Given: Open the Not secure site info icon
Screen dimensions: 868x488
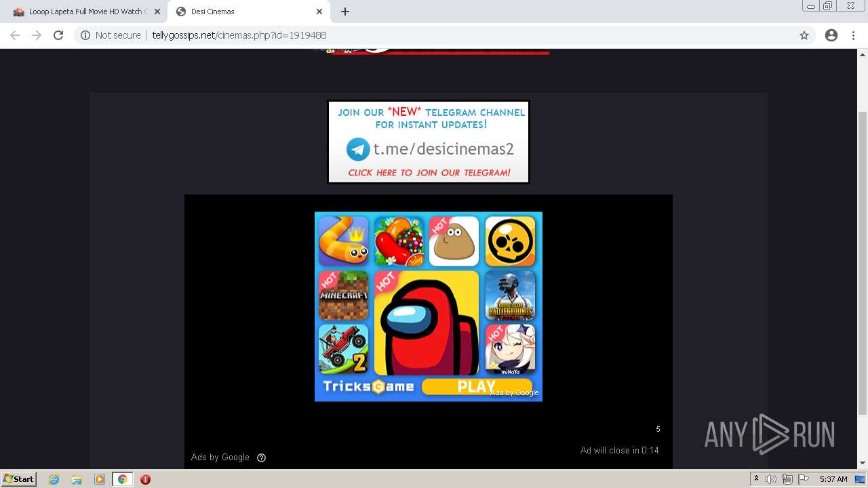Looking at the screenshot, I should [x=85, y=35].
